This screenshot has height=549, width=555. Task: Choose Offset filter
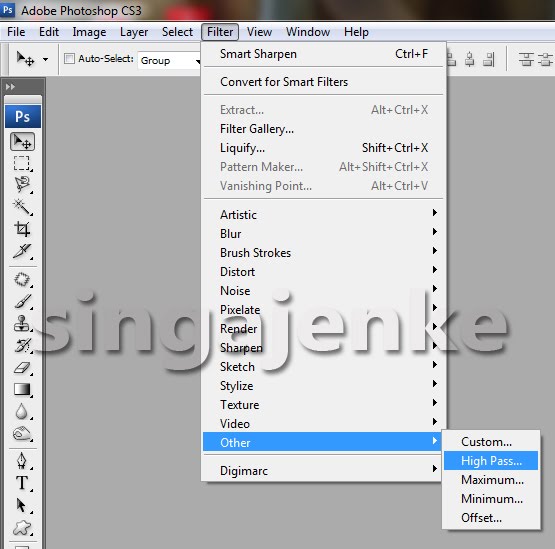coord(491,518)
